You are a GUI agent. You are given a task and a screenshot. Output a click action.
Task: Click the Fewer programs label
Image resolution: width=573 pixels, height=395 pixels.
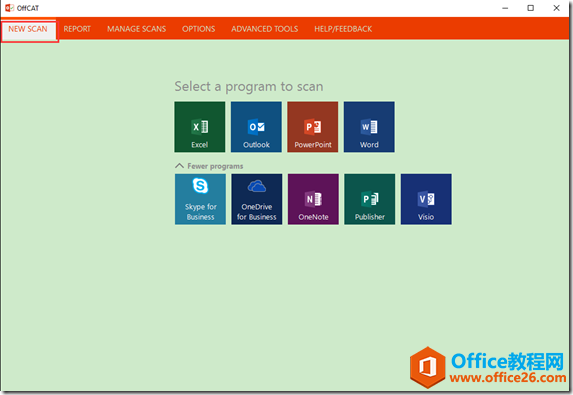[x=215, y=166]
